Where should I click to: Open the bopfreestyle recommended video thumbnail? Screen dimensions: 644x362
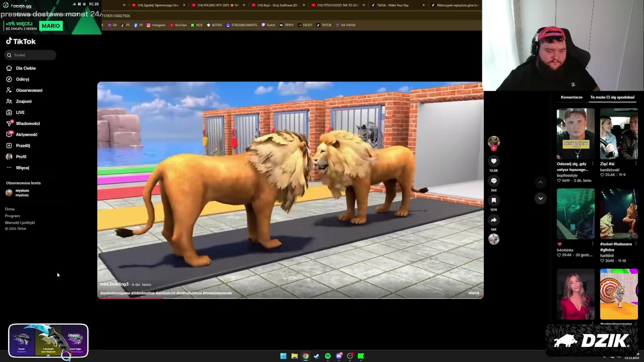click(x=576, y=134)
